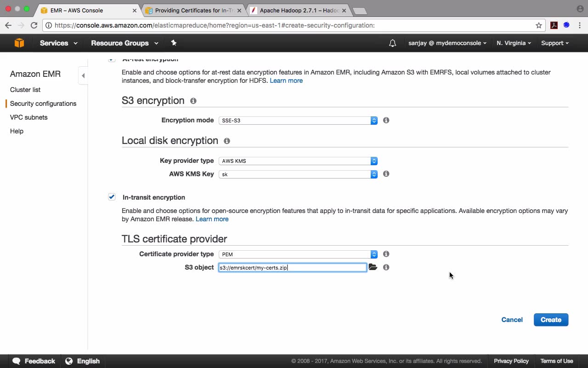Open the S3 folder browse icon
Screen dimensions: 588x368
(373, 267)
